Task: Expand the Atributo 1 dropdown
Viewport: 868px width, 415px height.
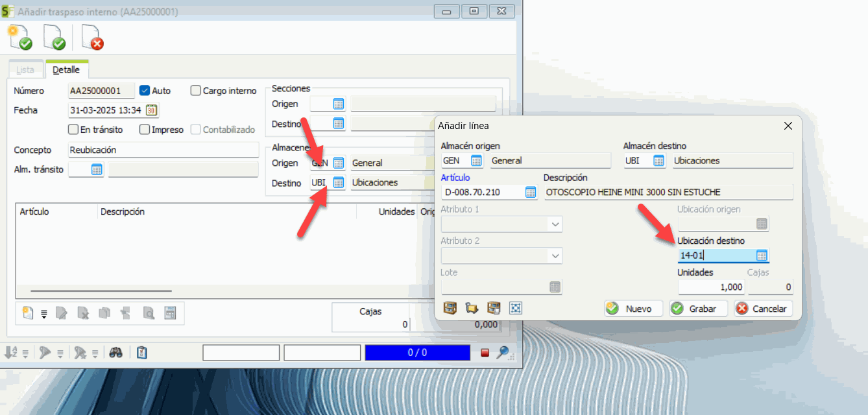Action: [x=555, y=224]
